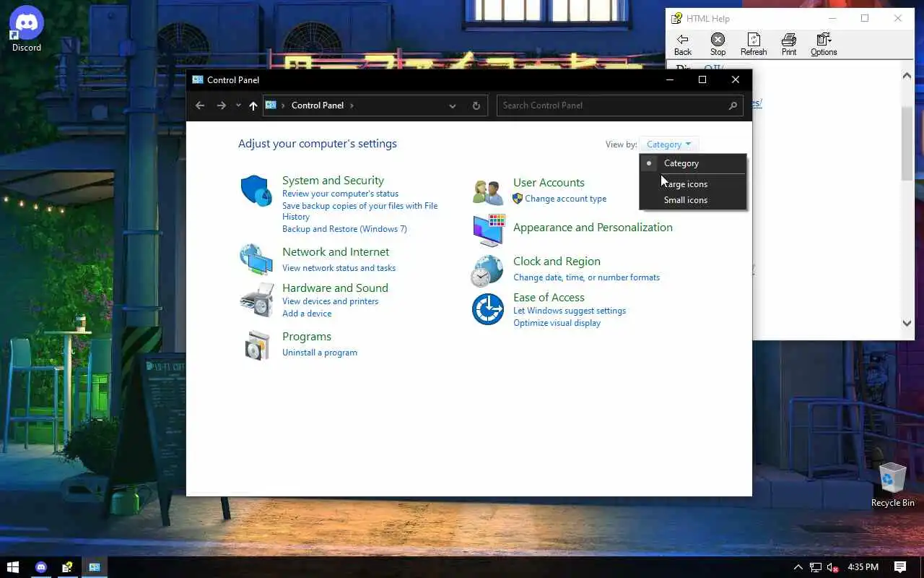Open the Appearance and Personalization monitor icon
The width and height of the screenshot is (924, 578).
point(489,230)
